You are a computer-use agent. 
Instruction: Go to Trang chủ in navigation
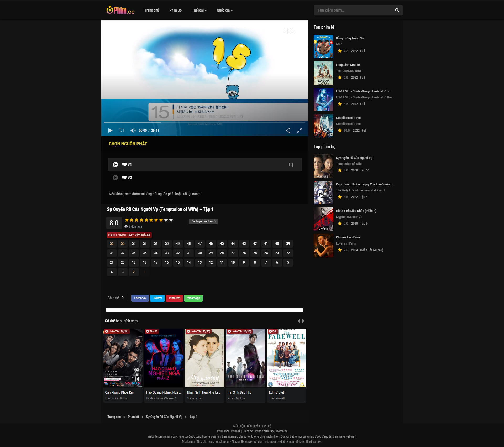pos(152,10)
